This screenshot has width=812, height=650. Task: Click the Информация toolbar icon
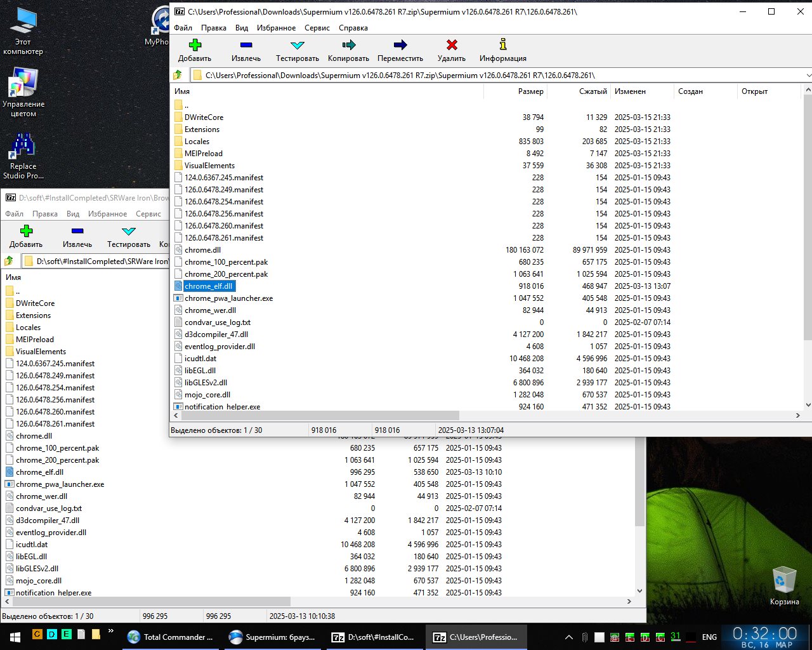click(x=503, y=44)
